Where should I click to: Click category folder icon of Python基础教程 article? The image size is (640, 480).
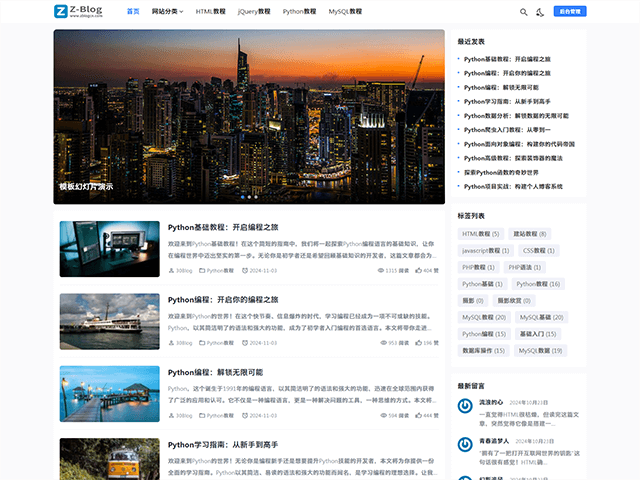pos(202,271)
